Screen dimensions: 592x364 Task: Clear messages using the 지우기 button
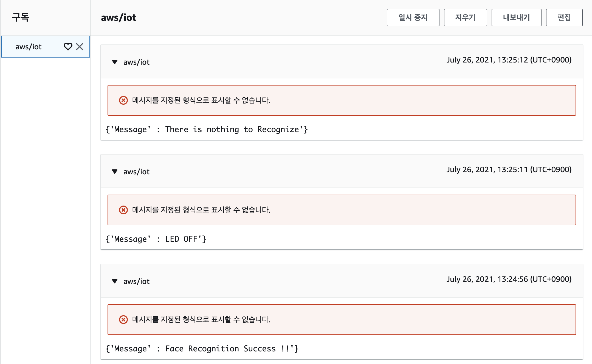coord(465,18)
